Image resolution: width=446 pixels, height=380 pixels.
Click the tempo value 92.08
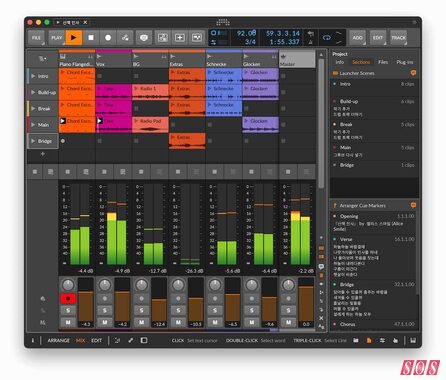[x=246, y=33]
